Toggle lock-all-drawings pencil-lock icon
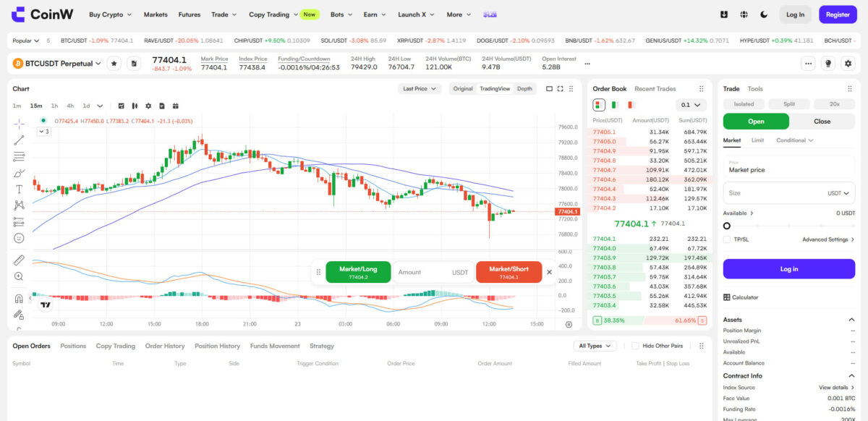The image size is (868, 421). (19, 315)
